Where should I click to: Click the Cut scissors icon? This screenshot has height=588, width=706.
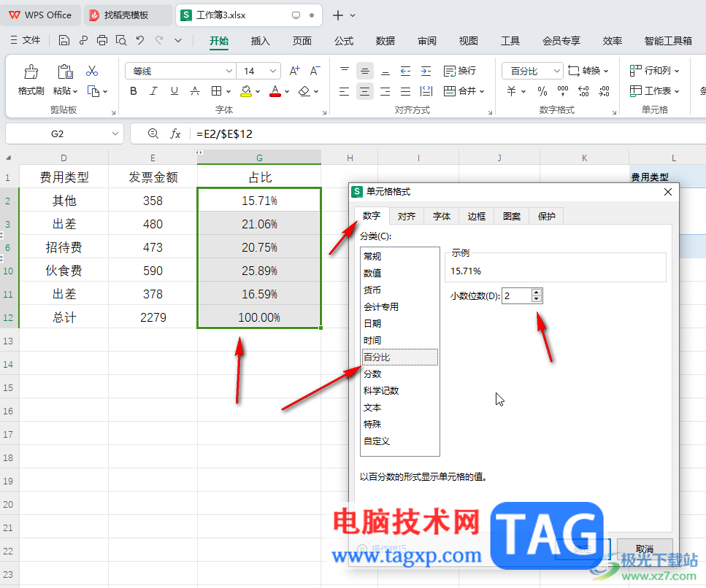[92, 71]
